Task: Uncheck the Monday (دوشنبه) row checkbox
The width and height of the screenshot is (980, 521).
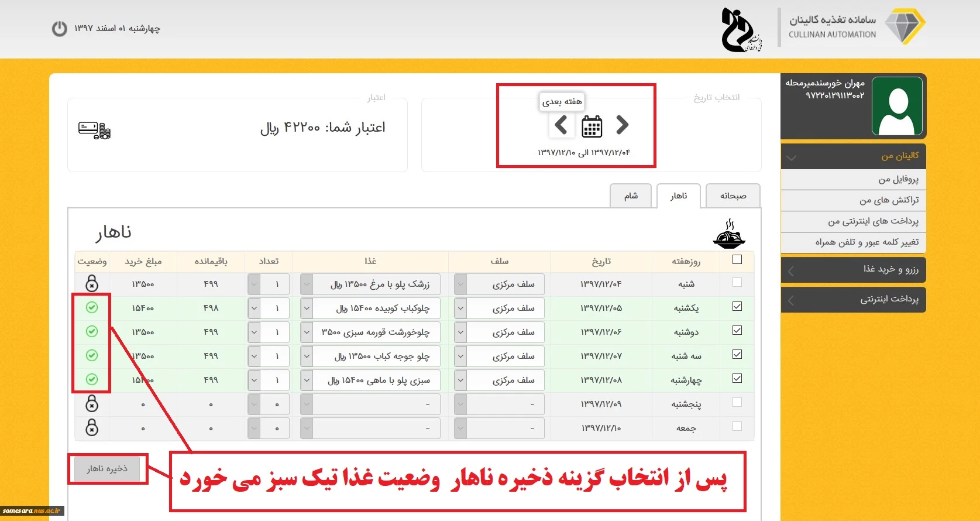Action: tap(737, 330)
